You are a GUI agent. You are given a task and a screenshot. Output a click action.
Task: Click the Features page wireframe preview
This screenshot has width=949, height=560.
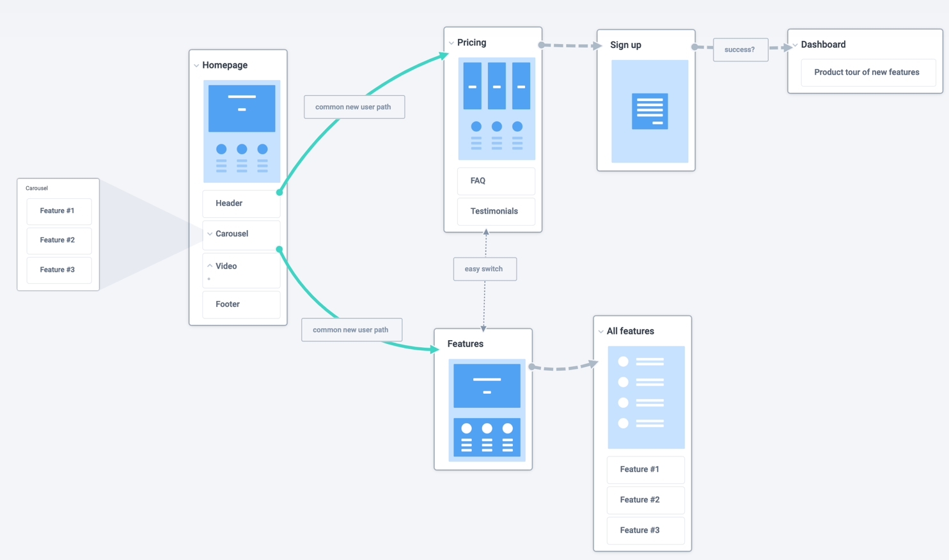coord(486,409)
